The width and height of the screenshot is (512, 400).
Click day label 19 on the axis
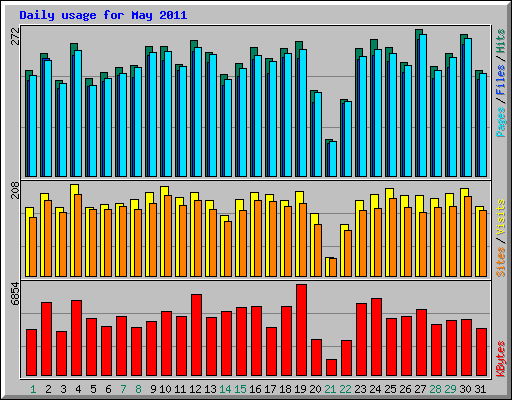click(x=300, y=389)
